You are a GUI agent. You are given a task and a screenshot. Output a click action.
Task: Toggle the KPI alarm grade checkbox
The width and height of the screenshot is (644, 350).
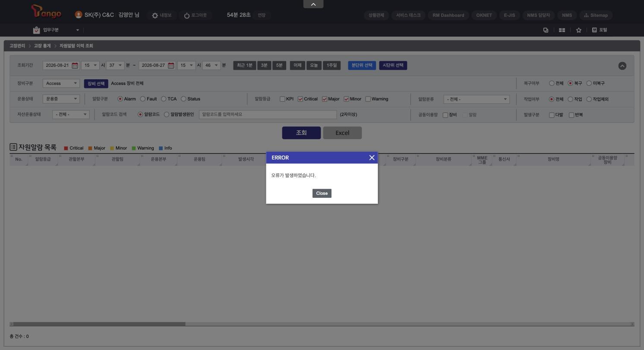click(282, 99)
